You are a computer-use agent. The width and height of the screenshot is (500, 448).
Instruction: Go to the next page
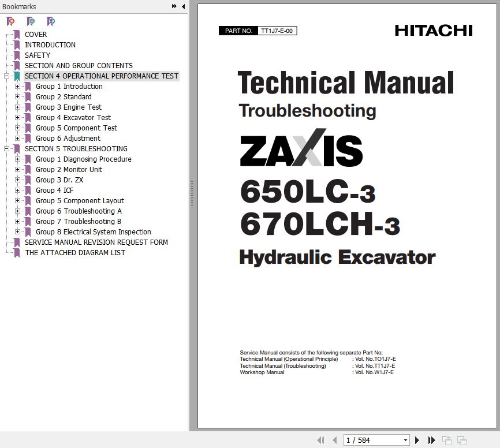tap(417, 440)
